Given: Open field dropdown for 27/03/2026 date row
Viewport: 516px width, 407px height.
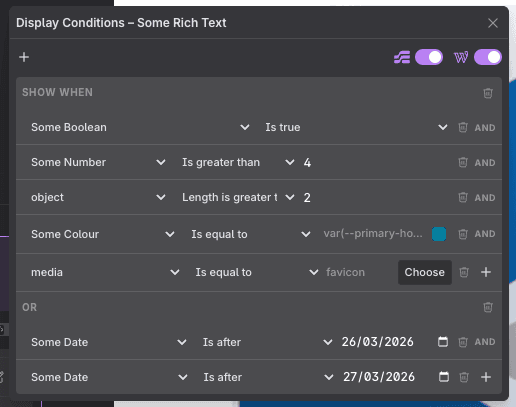Looking at the screenshot, I should (109, 377).
